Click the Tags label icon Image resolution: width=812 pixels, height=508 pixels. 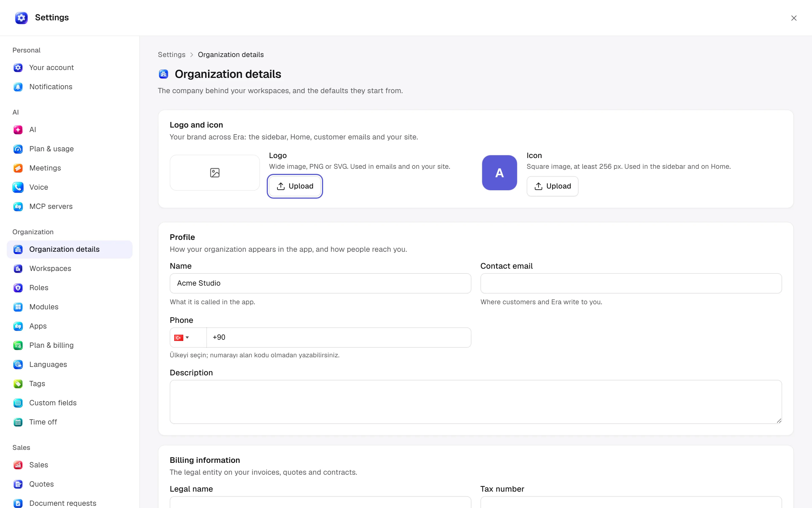click(18, 383)
